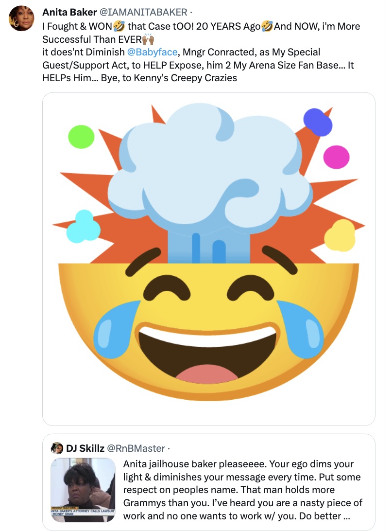Open the @Babyface mention link

pos(153,52)
